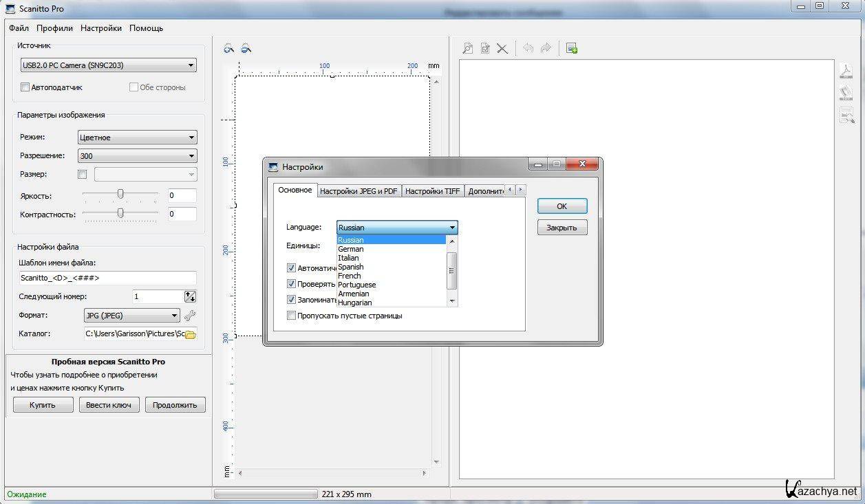Toggle the Размер checkbox
Screen dimensions: 865x504
[x=83, y=175]
